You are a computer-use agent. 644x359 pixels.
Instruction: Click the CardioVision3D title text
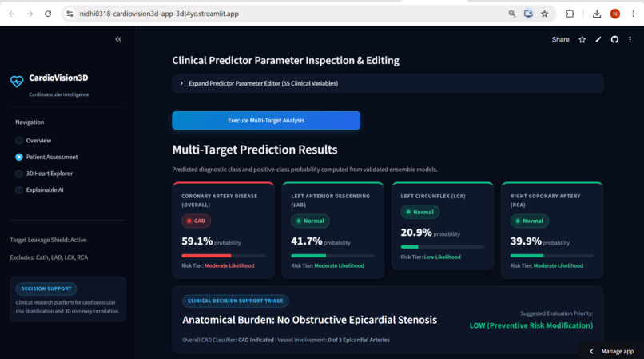(x=58, y=78)
